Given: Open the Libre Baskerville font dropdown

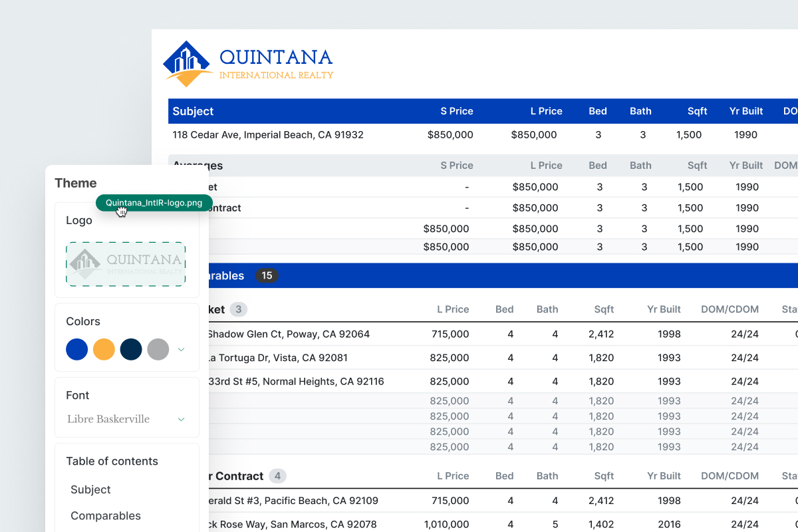Looking at the screenshot, I should pos(126,419).
